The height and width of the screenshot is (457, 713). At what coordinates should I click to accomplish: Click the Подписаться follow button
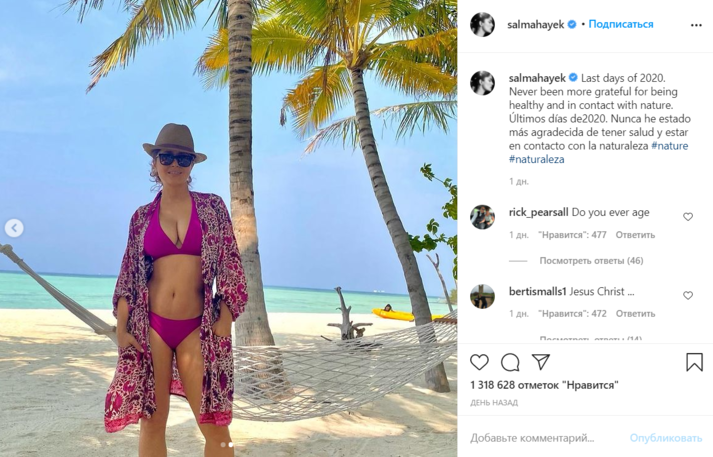click(x=621, y=24)
